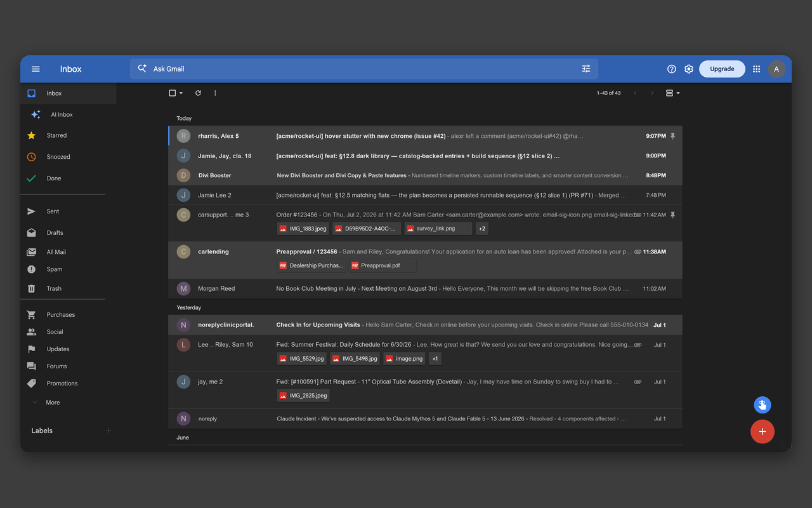Open the image.png attachment
This screenshot has height=508, width=812.
click(404, 359)
